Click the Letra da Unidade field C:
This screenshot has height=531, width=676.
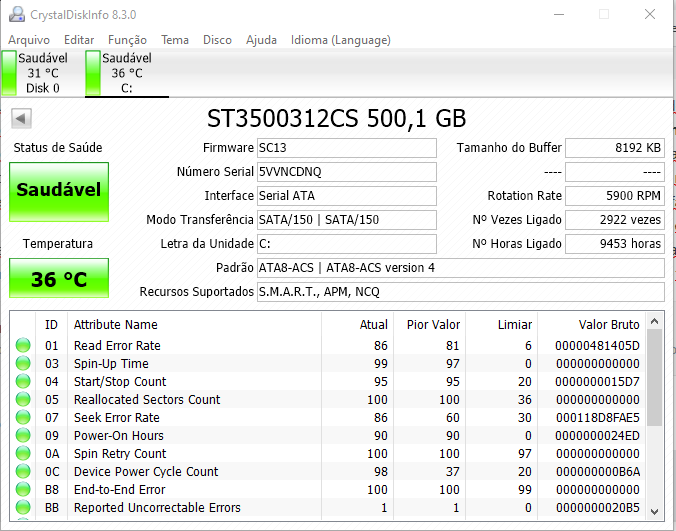tap(347, 244)
